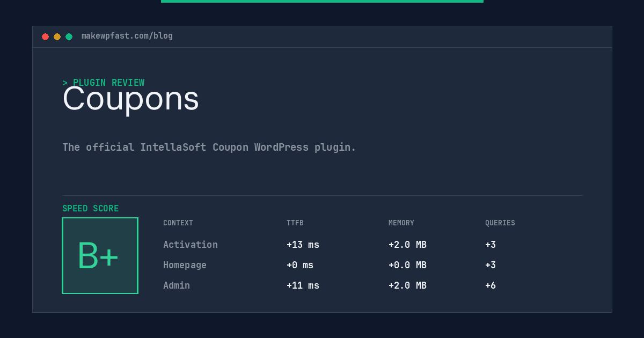Click the '> PLUGIN REVIEW' label
Viewport: 644px width, 338px height.
pyautogui.click(x=104, y=83)
